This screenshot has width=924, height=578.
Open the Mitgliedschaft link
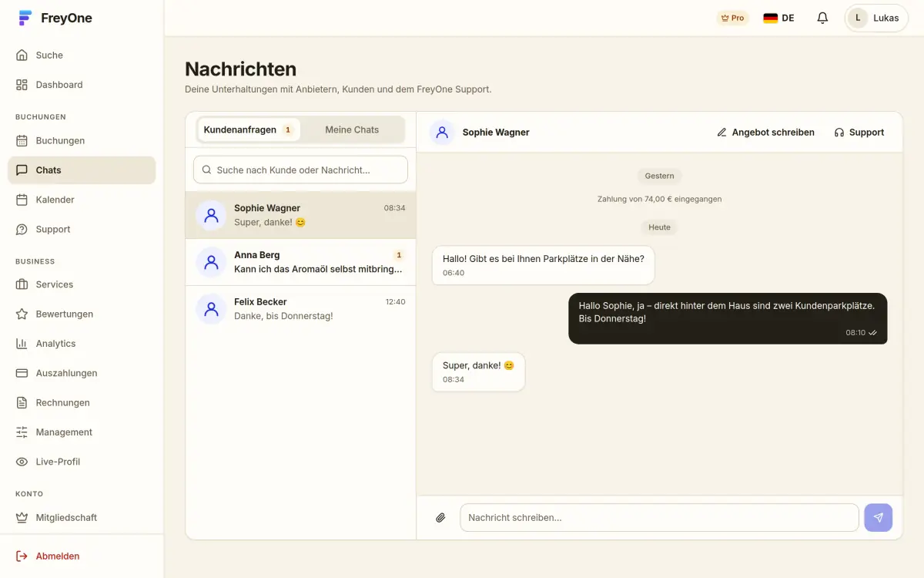click(82, 518)
